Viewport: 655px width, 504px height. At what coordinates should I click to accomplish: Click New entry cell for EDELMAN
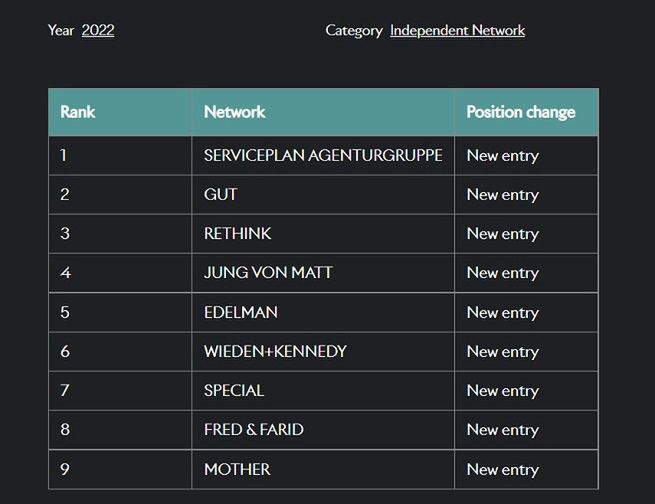point(502,312)
